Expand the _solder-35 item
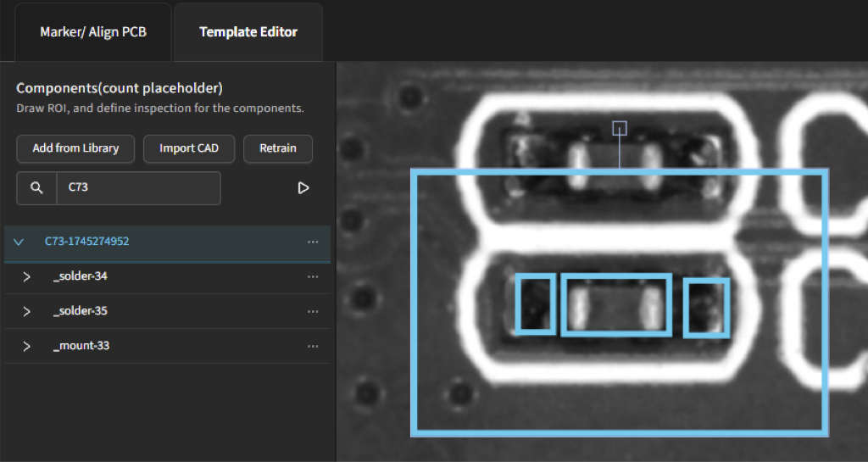The height and width of the screenshot is (462, 868). point(26,311)
